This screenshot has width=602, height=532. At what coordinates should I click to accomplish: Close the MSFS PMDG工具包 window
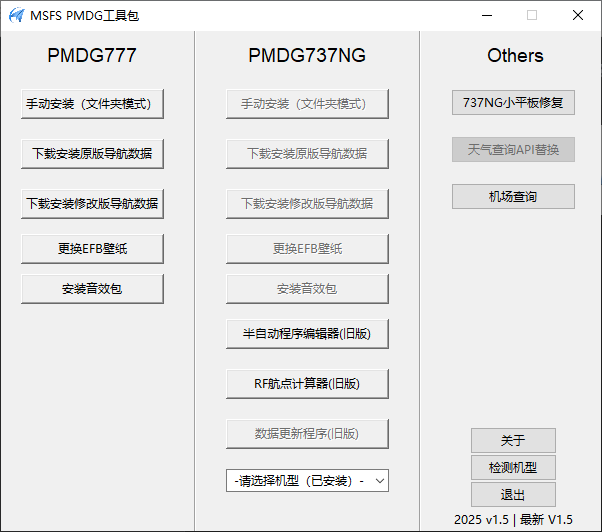578,15
